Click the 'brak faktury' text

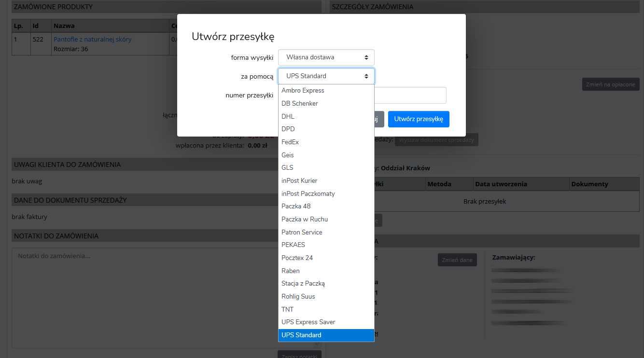click(x=29, y=217)
